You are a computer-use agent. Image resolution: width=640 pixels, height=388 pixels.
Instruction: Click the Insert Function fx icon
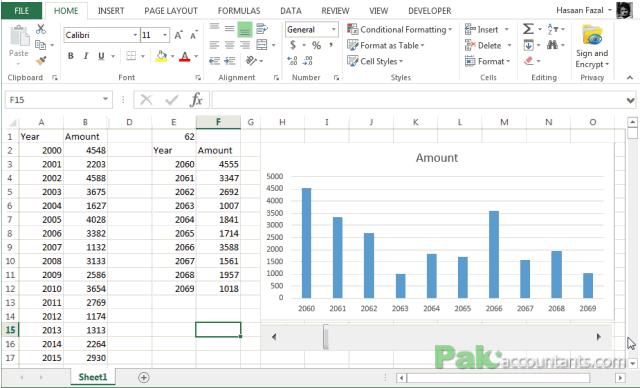(x=196, y=100)
